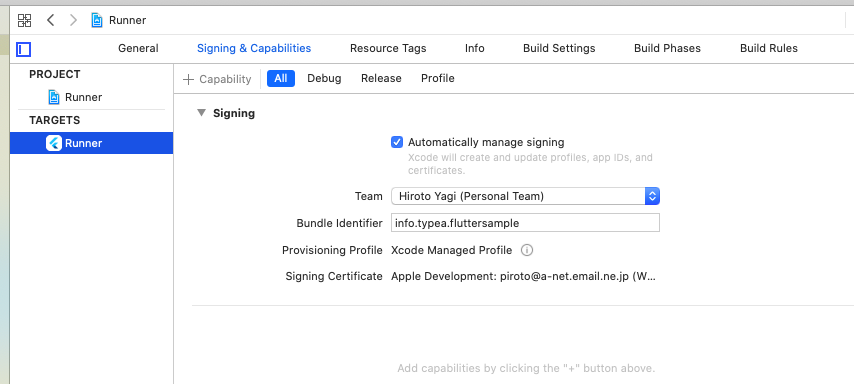This screenshot has width=854, height=384.
Task: Click Xcode Managed Profile text
Action: (x=452, y=251)
